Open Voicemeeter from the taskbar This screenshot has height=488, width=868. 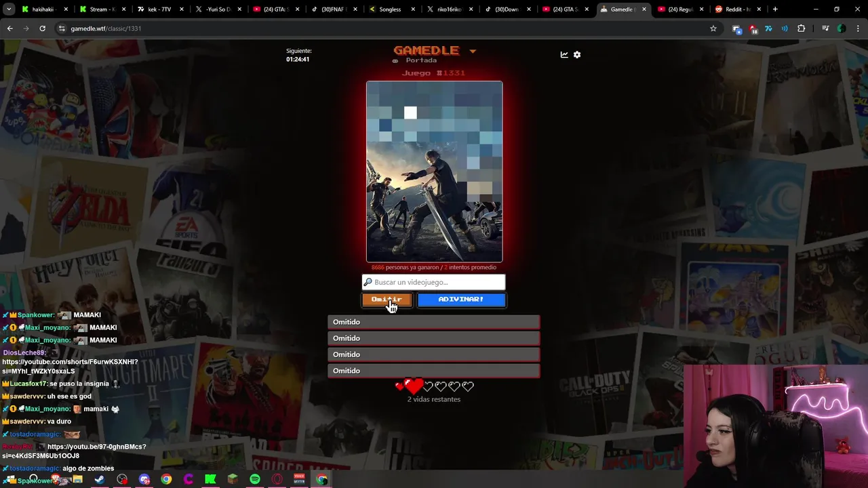[x=299, y=479]
